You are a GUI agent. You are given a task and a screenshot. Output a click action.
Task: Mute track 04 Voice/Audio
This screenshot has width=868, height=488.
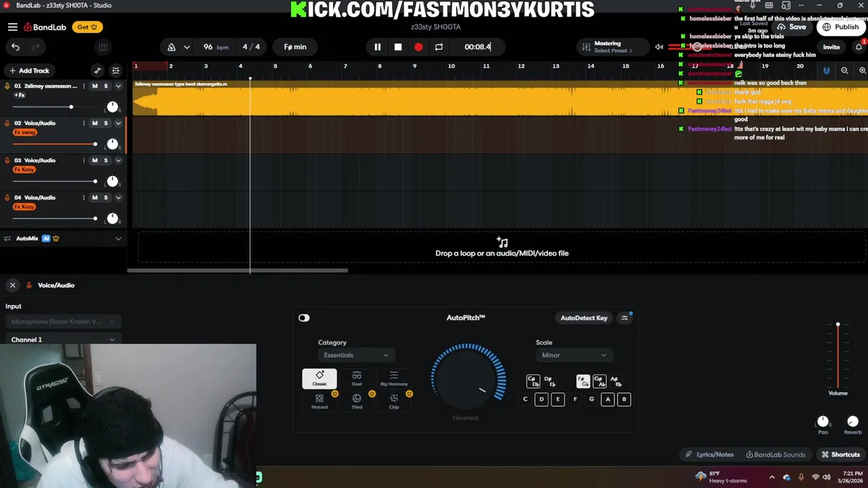95,198
